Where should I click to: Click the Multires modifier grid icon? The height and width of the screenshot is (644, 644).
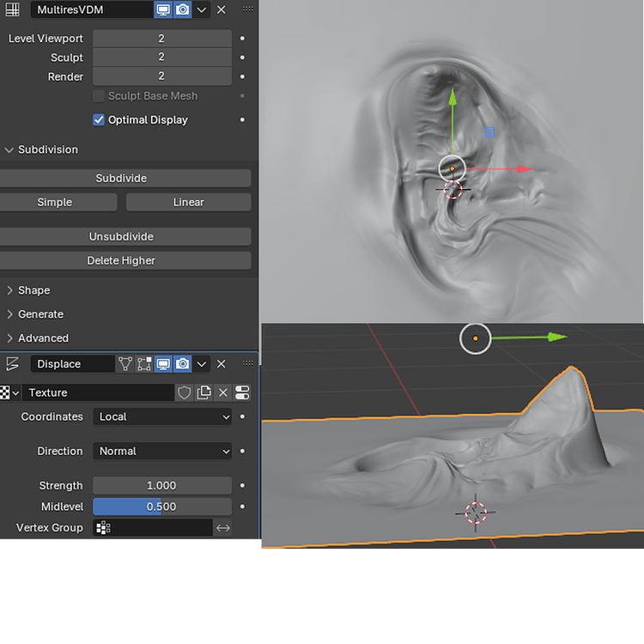[12, 9]
